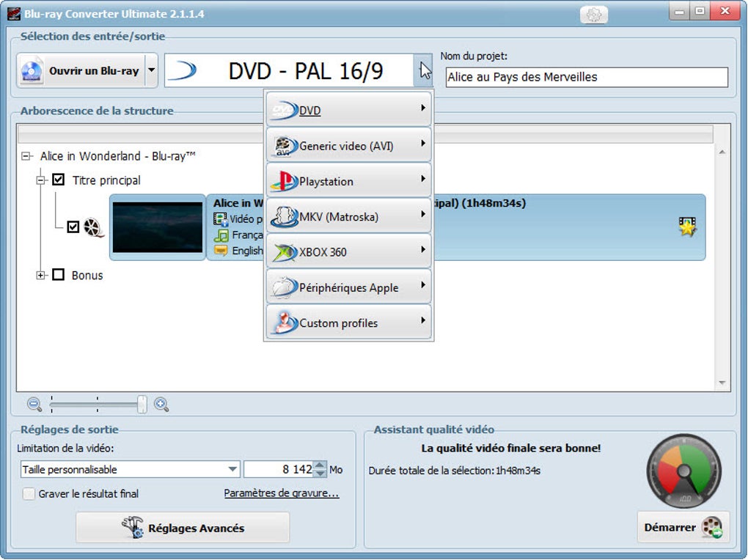Expand the Bonus node
This screenshot has width=748, height=560.
click(x=41, y=275)
